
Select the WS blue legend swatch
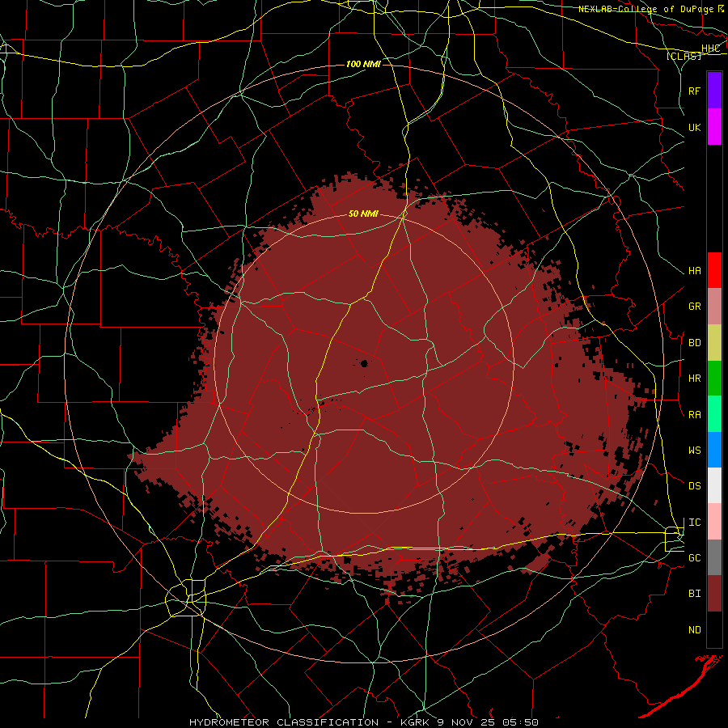click(x=714, y=450)
